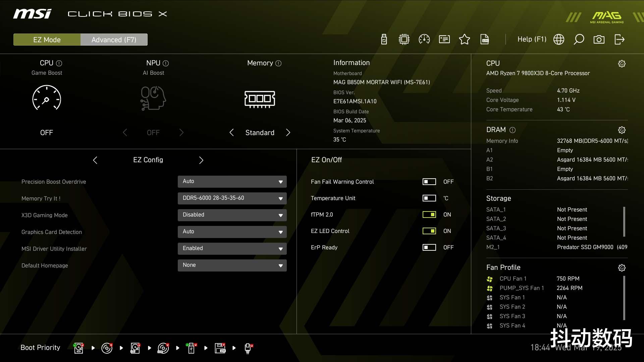This screenshot has height=362, width=644.
Task: Click A2 Asgard memory slot entry
Action: 557,160
